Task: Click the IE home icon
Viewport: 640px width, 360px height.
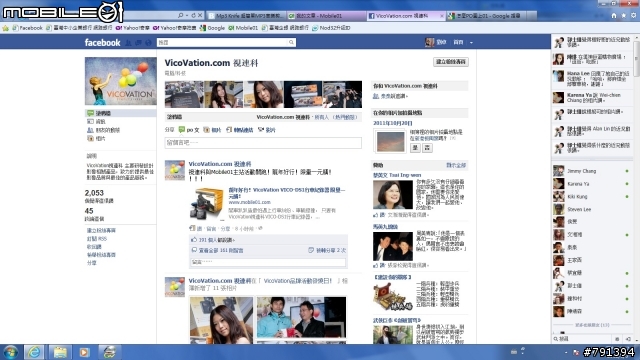Action: [x=613, y=16]
